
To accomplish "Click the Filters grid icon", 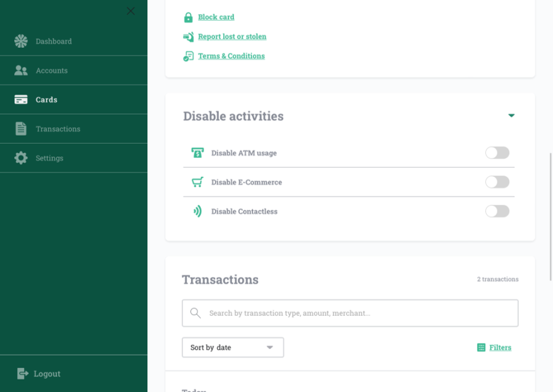I will point(481,348).
